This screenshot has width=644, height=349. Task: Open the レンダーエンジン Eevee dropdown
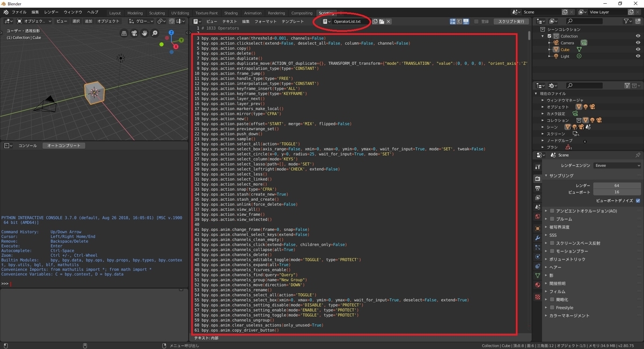(617, 166)
